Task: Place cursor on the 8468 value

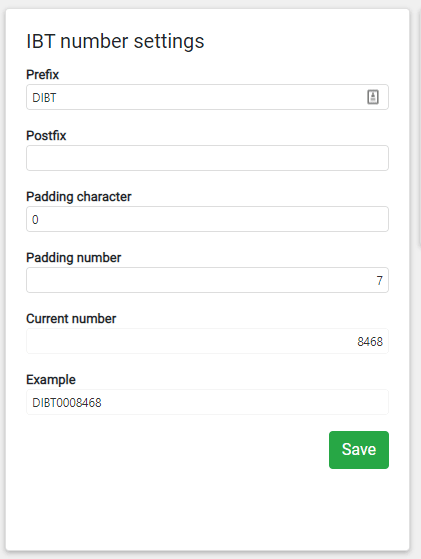Action: 370,342
